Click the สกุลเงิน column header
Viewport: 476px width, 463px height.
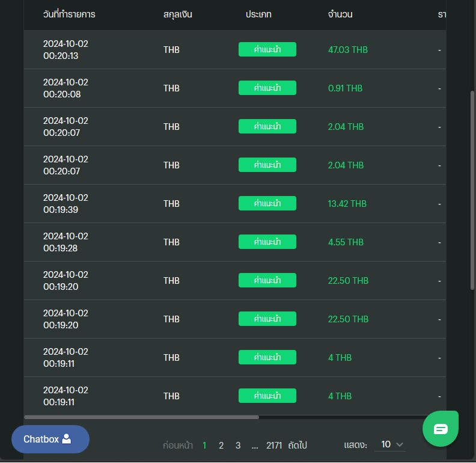(x=178, y=14)
